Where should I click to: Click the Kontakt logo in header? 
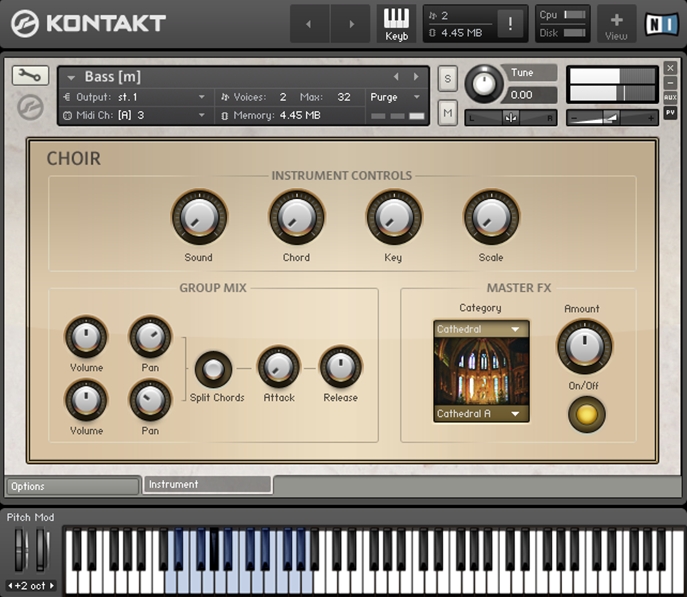point(89,23)
